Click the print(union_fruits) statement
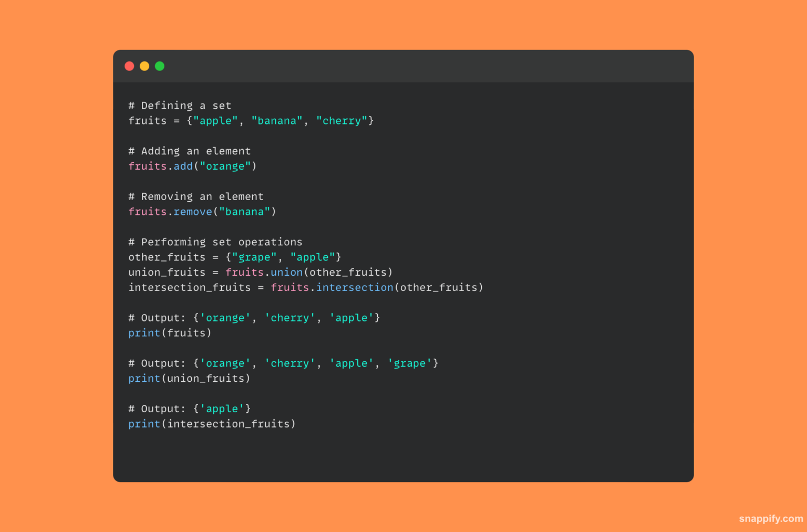 [x=189, y=378]
